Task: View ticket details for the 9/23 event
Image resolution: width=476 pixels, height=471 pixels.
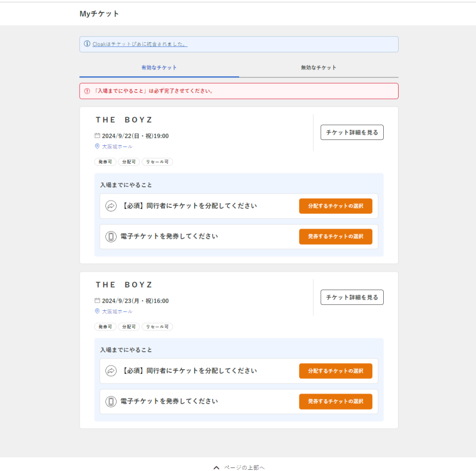Action: (x=352, y=297)
